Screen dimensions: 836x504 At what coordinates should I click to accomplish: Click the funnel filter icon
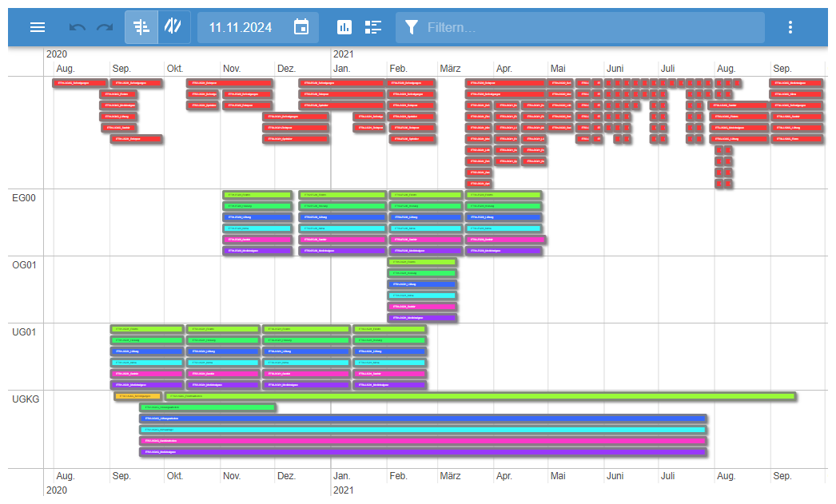411,27
